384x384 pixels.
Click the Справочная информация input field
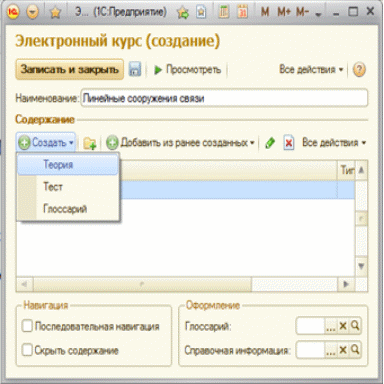310,350
